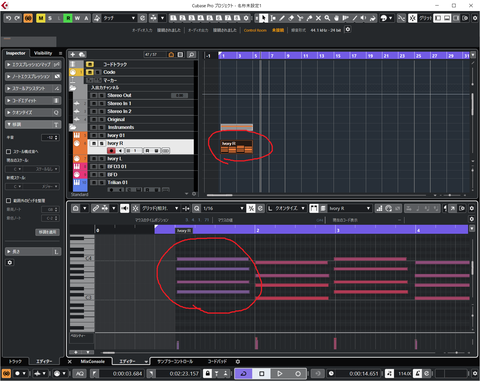Open the MixConsole lower zone tab
This screenshot has height=381, width=480.
click(92, 362)
